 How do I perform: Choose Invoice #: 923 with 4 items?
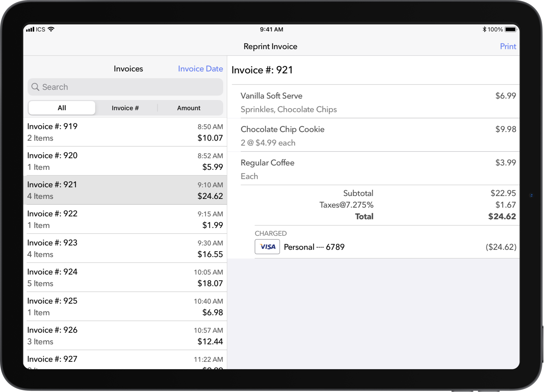[x=125, y=248]
